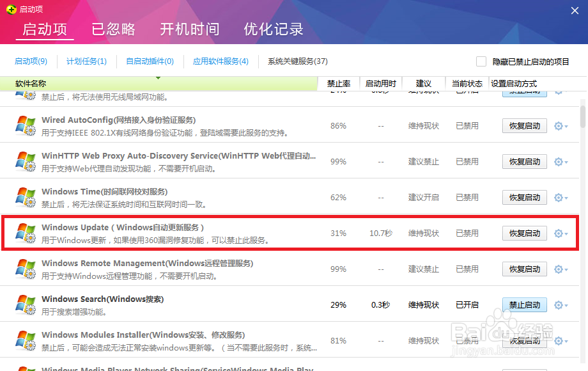Click the Windows Search service icon
Image resolution: width=588 pixels, height=371 pixels.
click(26, 305)
